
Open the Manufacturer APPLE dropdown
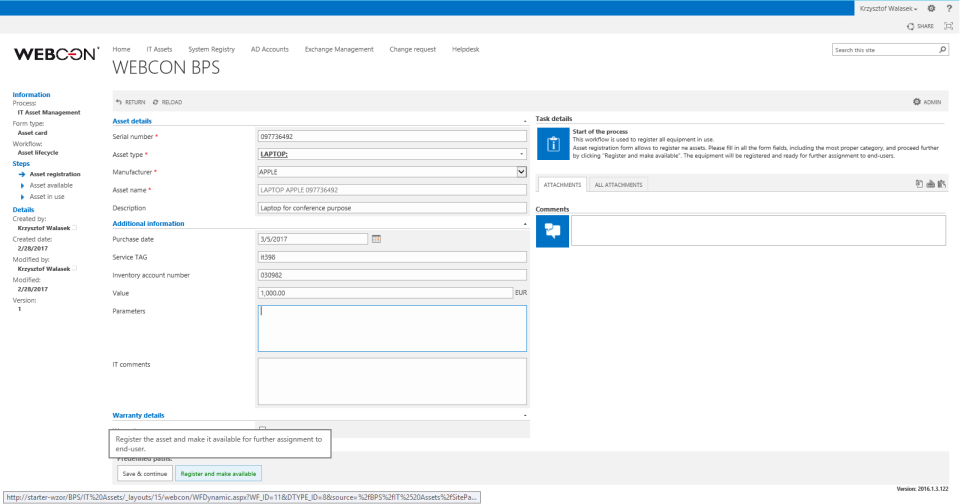(x=522, y=172)
